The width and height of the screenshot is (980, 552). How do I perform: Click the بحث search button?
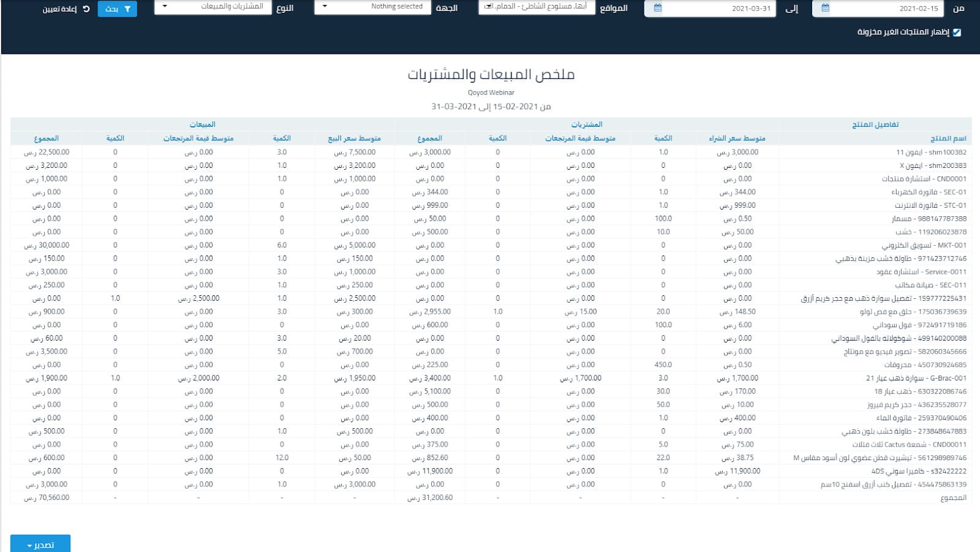pos(117,9)
